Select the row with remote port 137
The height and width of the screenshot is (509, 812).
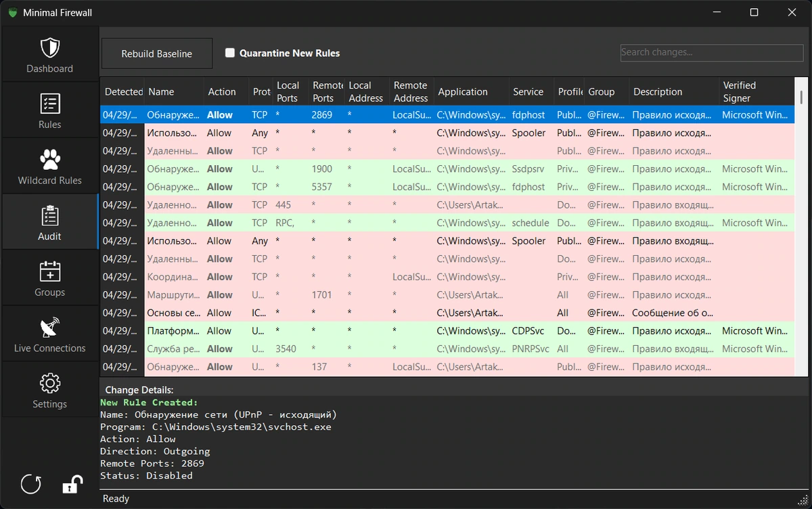point(447,367)
